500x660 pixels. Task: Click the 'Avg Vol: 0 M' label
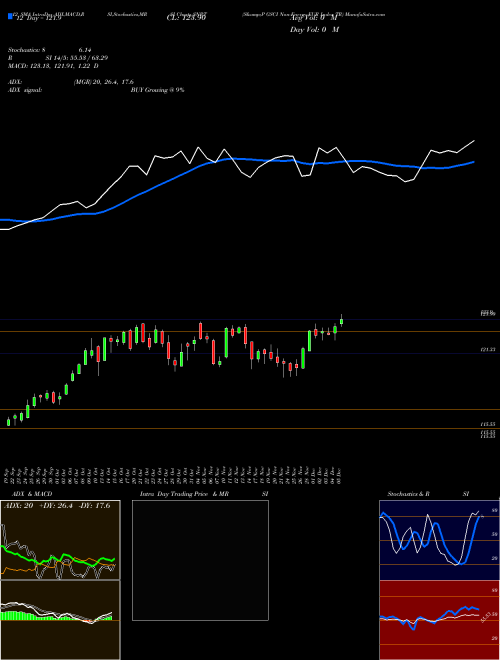(314, 18)
